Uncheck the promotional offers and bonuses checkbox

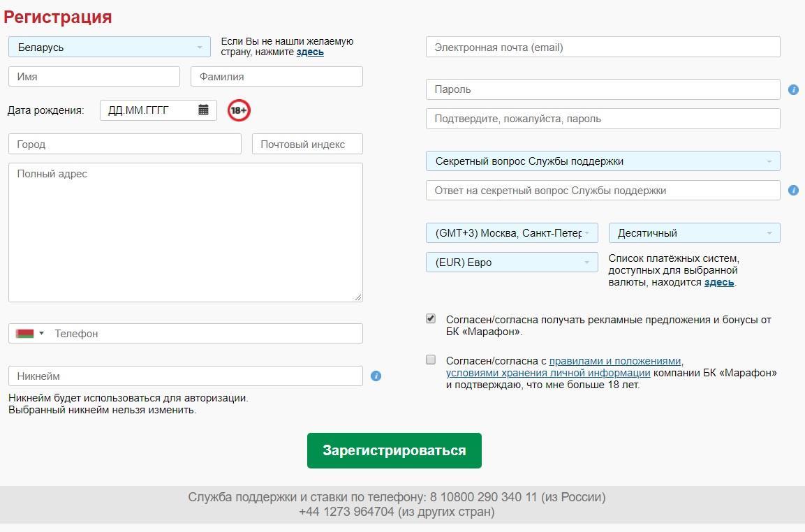(431, 319)
